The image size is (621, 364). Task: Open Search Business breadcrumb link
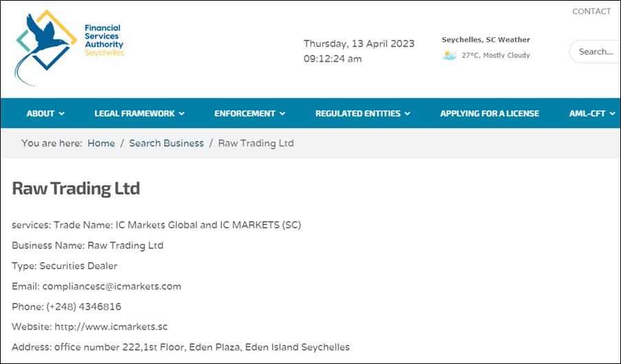click(x=167, y=143)
